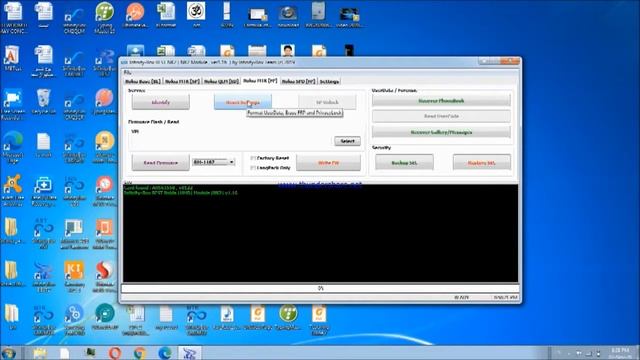Viewport: 640px width, 360px height.
Task: Click the Restore SEL button
Action: pyautogui.click(x=482, y=162)
